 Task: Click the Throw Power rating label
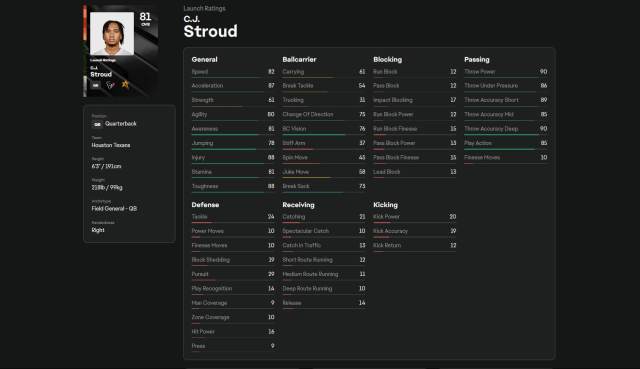click(x=480, y=72)
